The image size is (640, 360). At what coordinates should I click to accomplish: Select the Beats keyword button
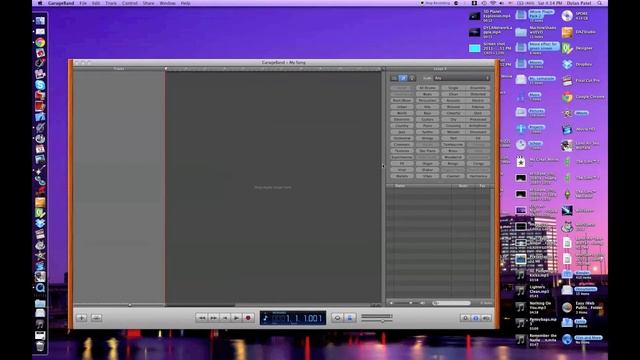[427, 94]
